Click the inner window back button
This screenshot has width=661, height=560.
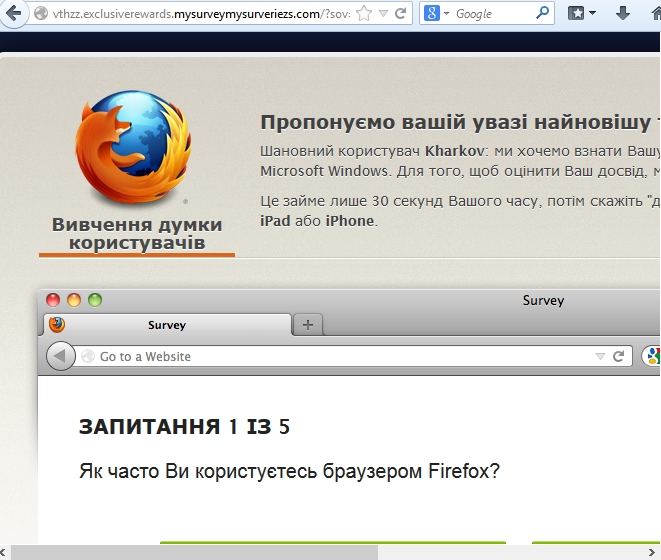tap(61, 356)
